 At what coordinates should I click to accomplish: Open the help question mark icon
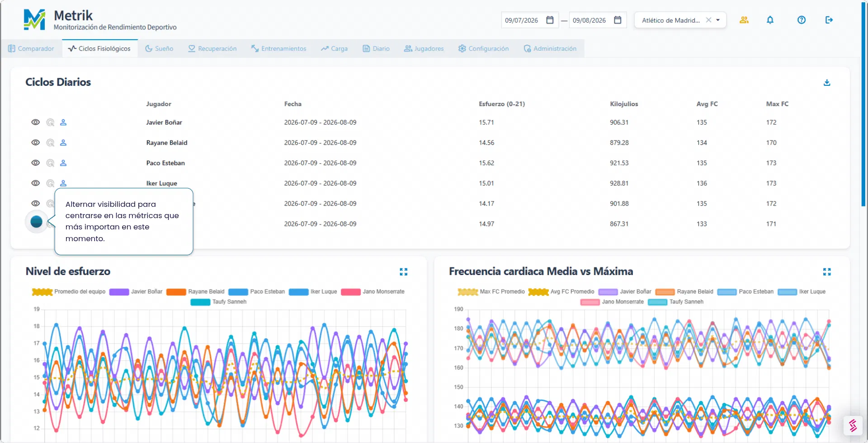coord(801,20)
